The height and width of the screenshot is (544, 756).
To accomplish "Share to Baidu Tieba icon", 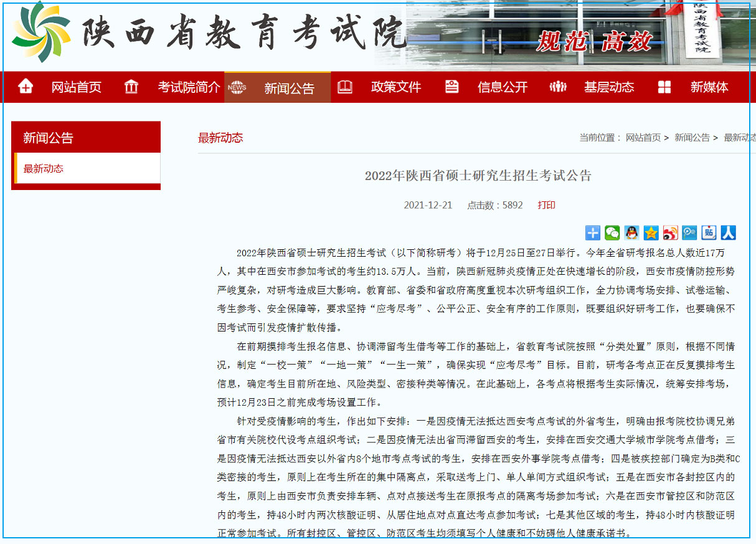I will tap(709, 233).
